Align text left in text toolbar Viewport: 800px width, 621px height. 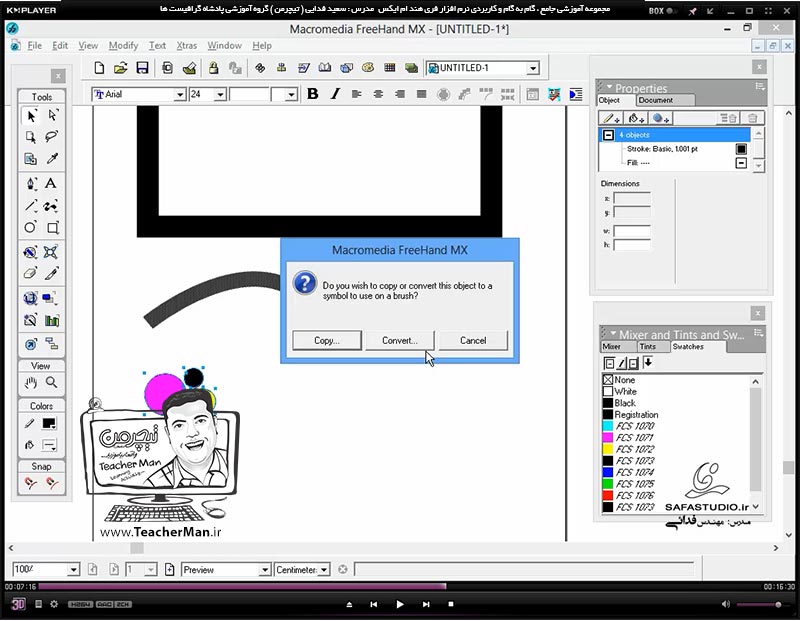(357, 94)
